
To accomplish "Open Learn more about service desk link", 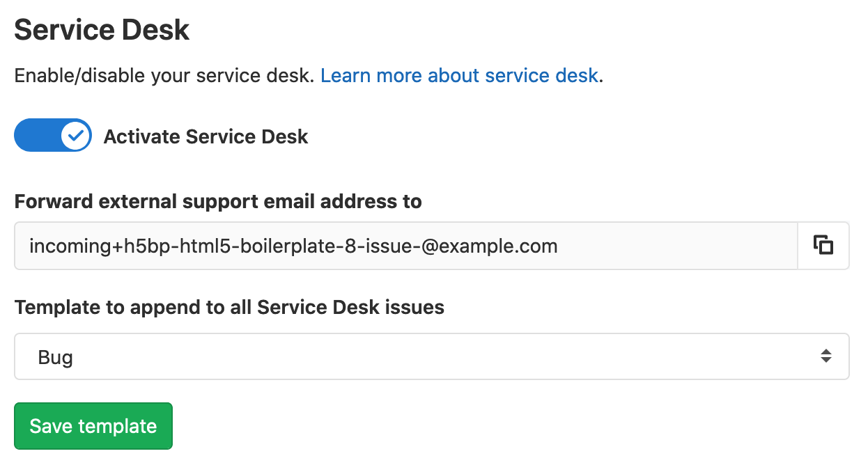I will point(459,75).
